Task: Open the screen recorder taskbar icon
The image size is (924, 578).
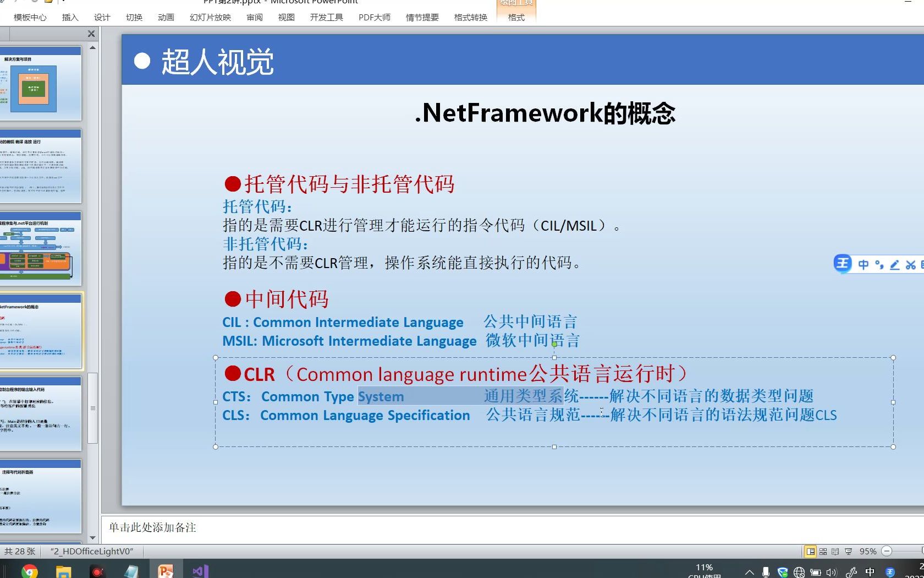Action: click(x=97, y=571)
